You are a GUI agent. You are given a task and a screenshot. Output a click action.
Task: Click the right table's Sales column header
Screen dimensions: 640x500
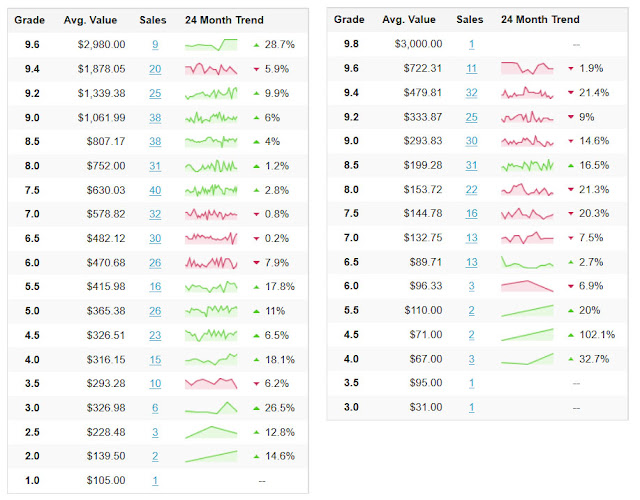click(x=469, y=20)
